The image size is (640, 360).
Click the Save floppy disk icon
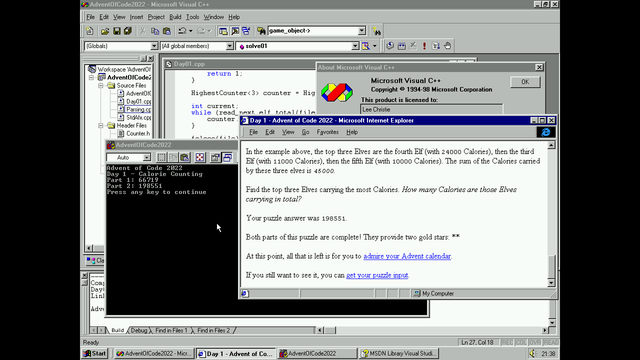coord(117,31)
